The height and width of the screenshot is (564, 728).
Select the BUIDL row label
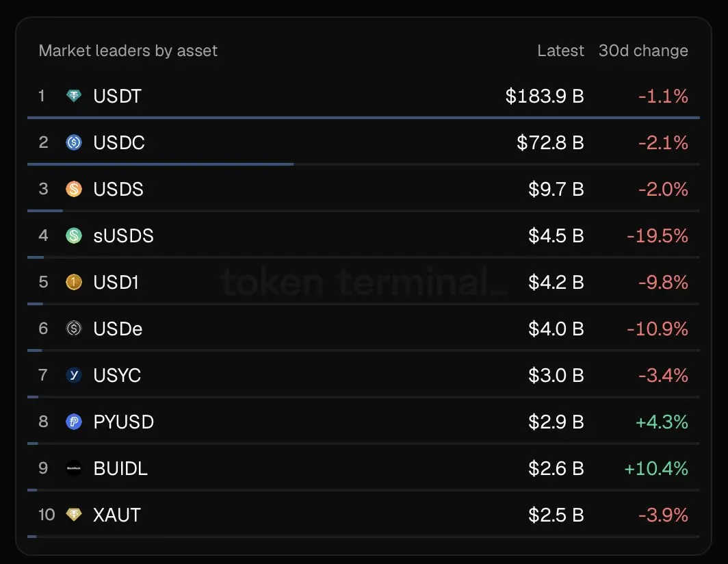pyautogui.click(x=120, y=468)
